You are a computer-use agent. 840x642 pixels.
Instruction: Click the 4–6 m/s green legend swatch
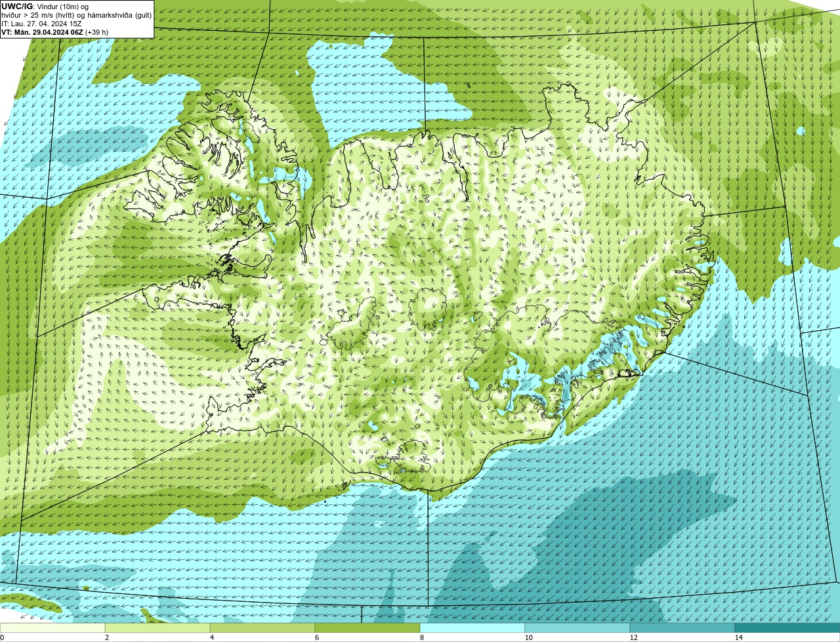click(262, 628)
